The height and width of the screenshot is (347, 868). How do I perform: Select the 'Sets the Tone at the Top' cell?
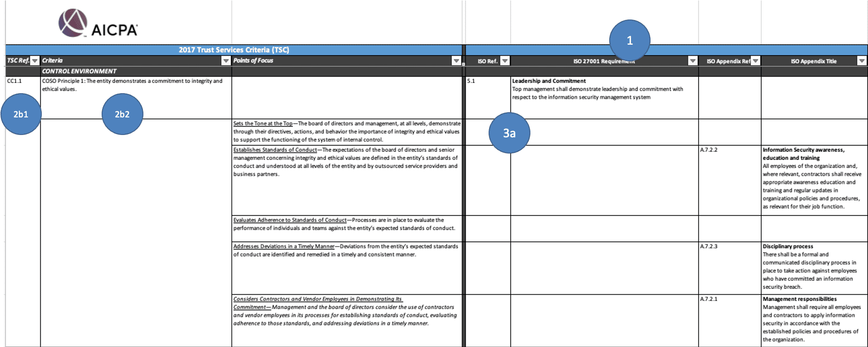[347, 132]
